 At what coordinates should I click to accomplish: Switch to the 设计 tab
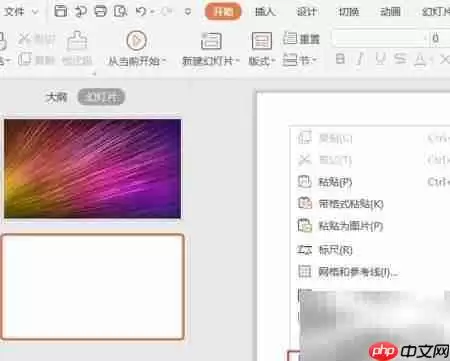pyautogui.click(x=307, y=12)
